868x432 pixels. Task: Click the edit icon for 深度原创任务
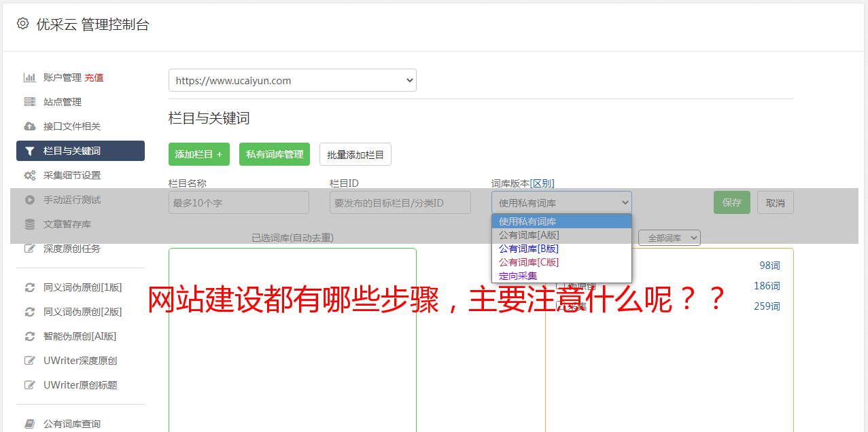[30, 249]
